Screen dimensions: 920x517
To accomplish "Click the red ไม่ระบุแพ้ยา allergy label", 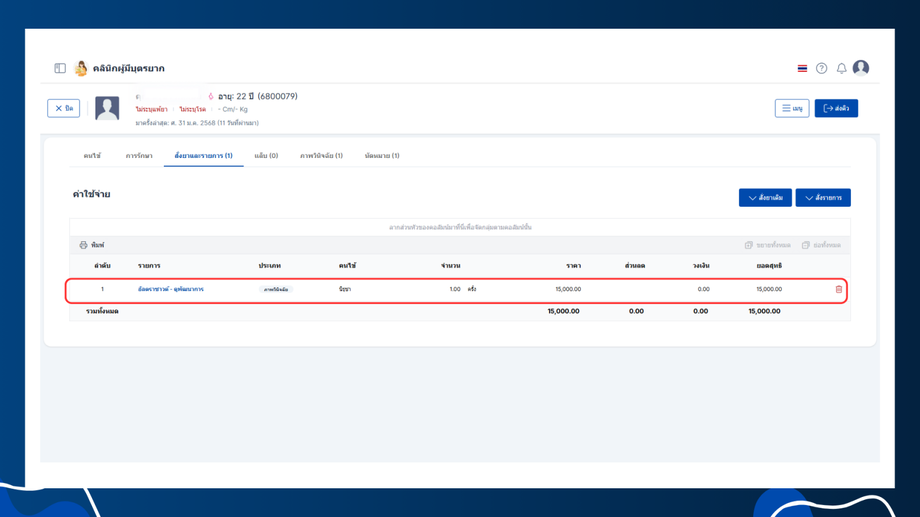I will (x=151, y=109).
